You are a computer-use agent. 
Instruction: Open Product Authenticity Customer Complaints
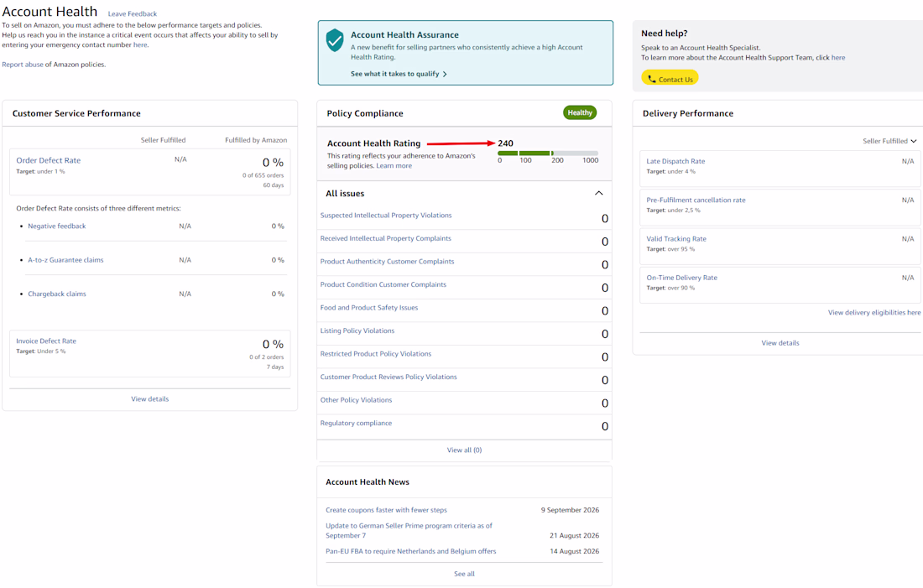(x=387, y=262)
